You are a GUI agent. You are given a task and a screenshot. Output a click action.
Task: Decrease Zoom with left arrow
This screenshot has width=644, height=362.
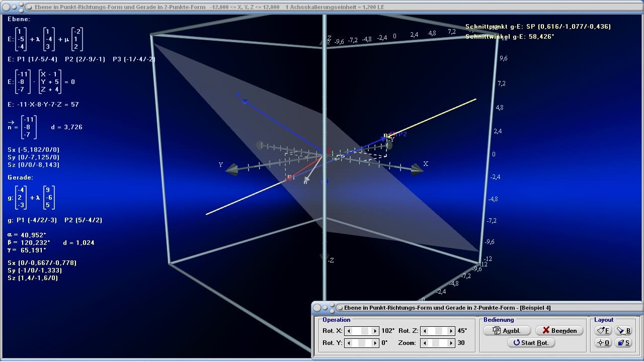[425, 343]
